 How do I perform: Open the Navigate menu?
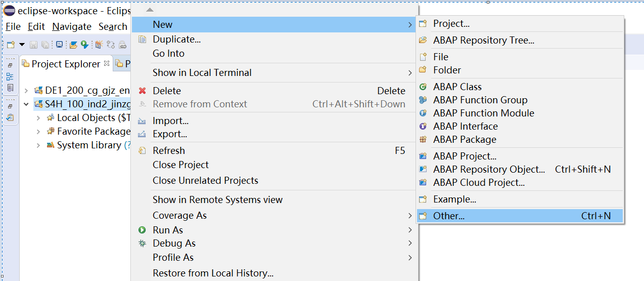(72, 26)
